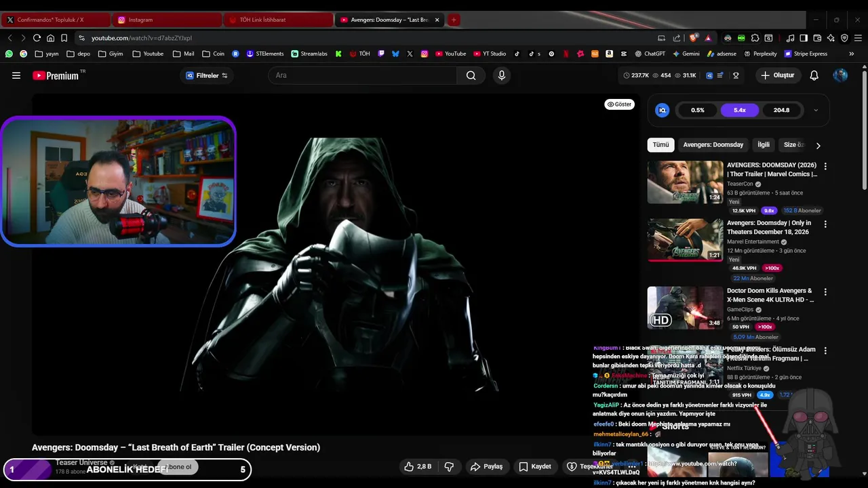Click the YouTube Ara search field
868x488 pixels.
(x=363, y=75)
